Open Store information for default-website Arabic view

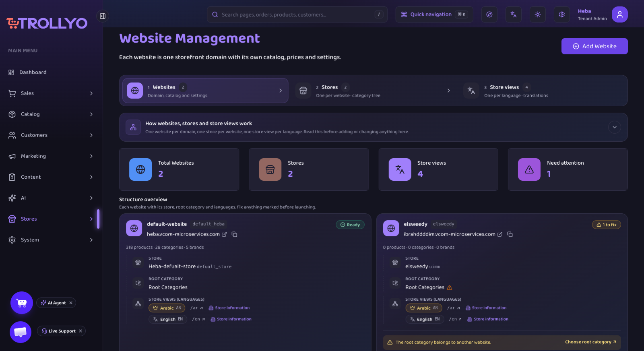(229, 308)
